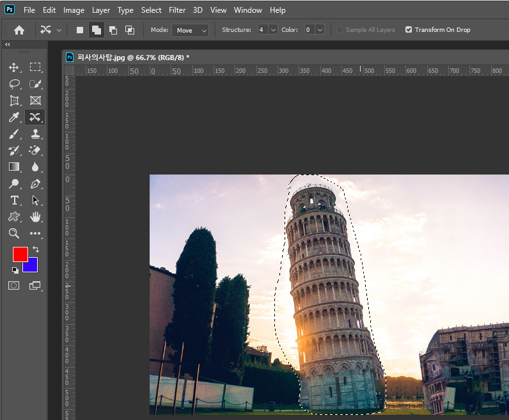The width and height of the screenshot is (509, 420).
Task: Expand the Structure value dropdown
Action: click(x=273, y=30)
